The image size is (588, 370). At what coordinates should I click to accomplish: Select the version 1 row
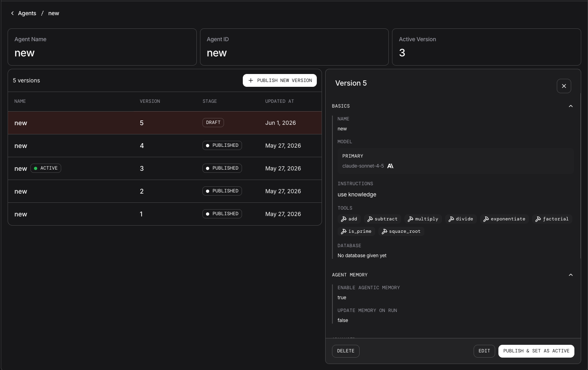(x=165, y=214)
